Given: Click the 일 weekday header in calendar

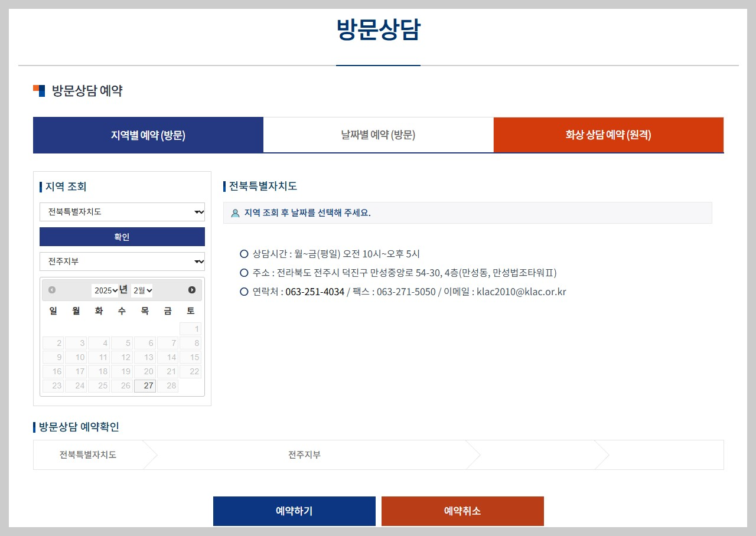Looking at the screenshot, I should 53,311.
